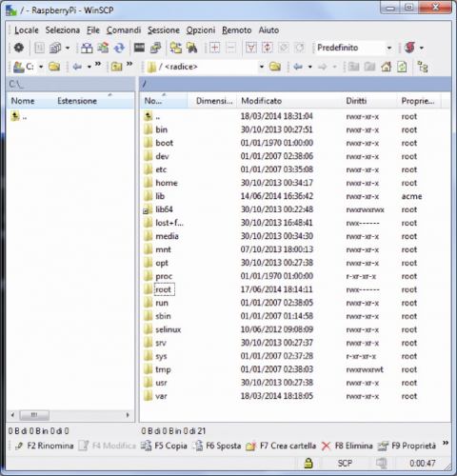Open preferences via the gear icon
Viewport: 457px width, 476px height.
[19, 48]
